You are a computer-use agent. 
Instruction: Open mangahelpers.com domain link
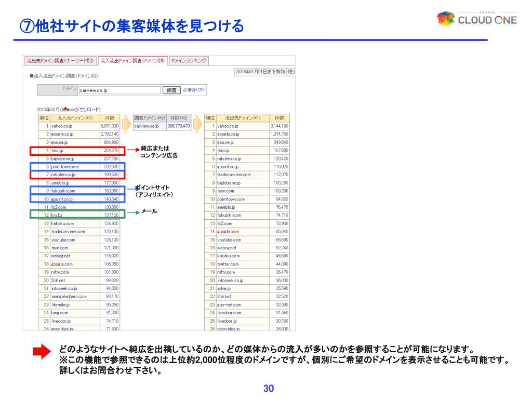click(69, 297)
